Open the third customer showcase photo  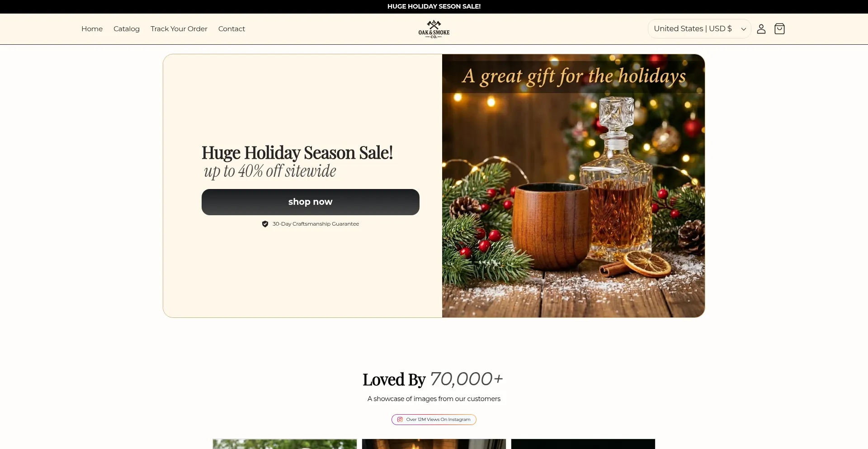[583, 444]
